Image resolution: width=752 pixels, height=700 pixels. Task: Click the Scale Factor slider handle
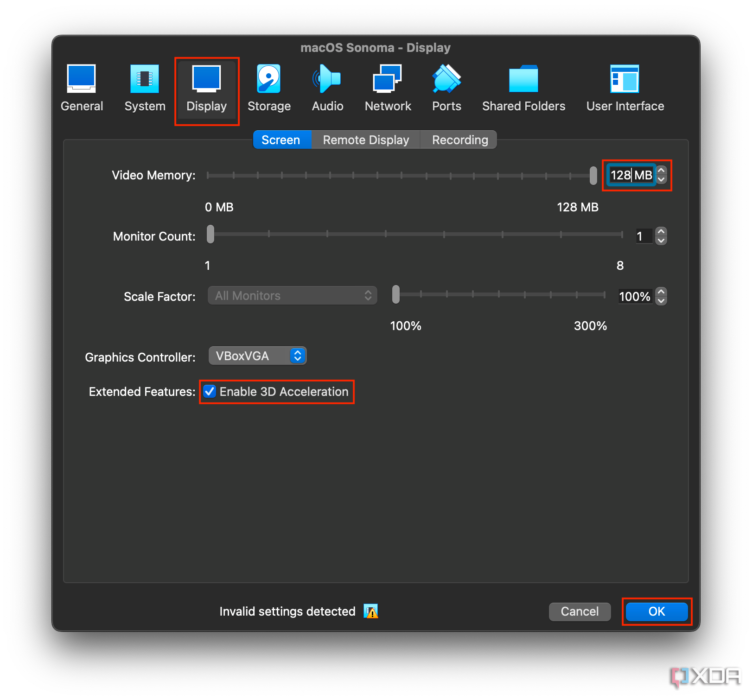(395, 295)
